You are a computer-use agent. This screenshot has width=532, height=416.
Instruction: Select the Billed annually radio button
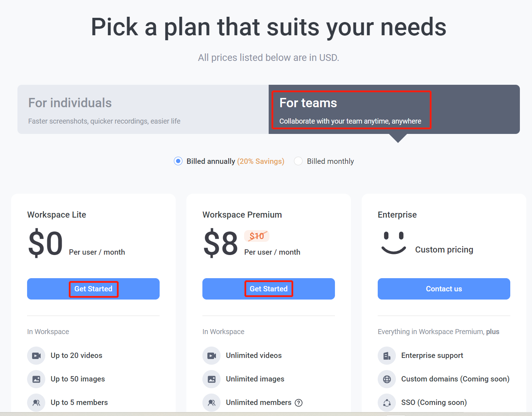tap(178, 161)
